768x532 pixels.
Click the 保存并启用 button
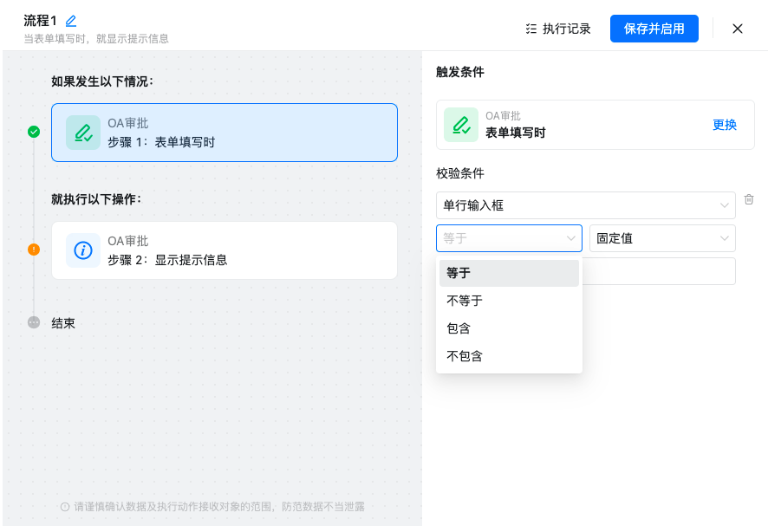pos(654,29)
